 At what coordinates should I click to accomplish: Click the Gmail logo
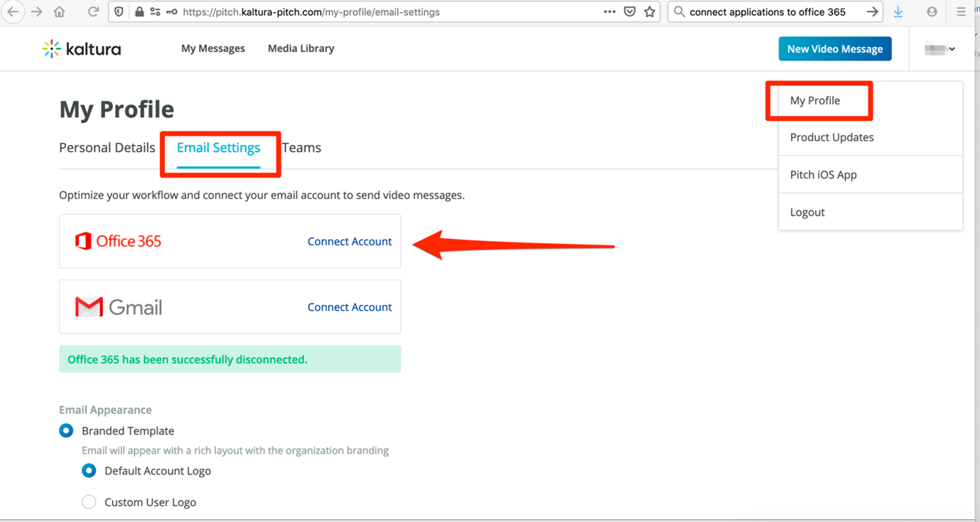click(x=119, y=307)
